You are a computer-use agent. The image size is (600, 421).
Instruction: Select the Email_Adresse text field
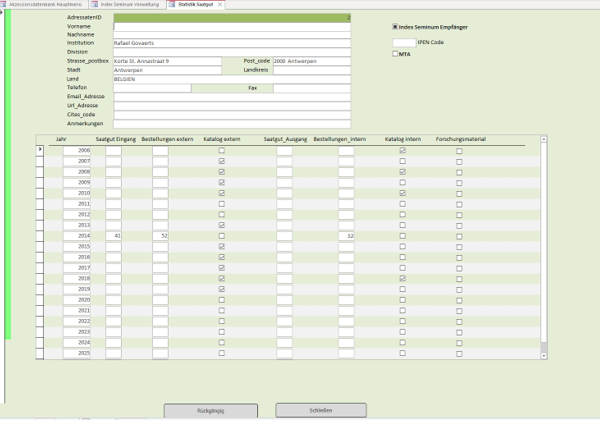[x=231, y=97]
